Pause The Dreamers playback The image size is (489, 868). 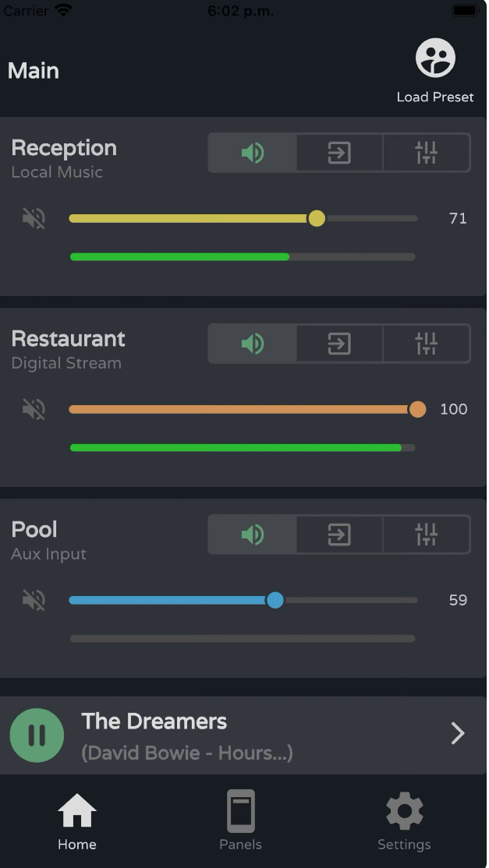point(37,735)
